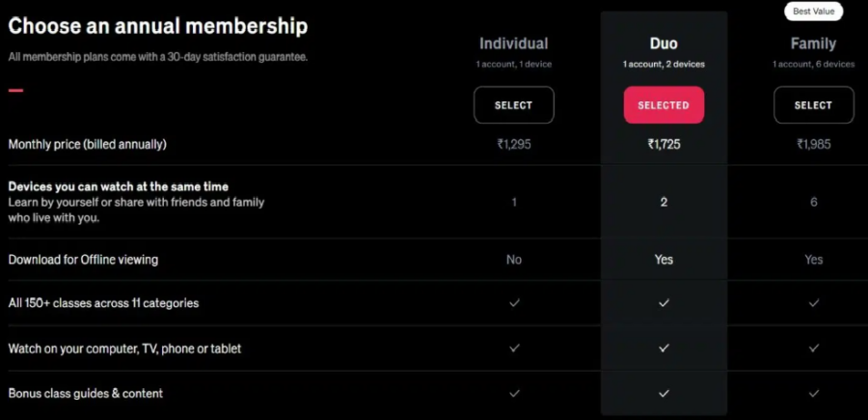The width and height of the screenshot is (868, 420).
Task: Click Individual checkmark for bonus class guides
Action: point(514,394)
